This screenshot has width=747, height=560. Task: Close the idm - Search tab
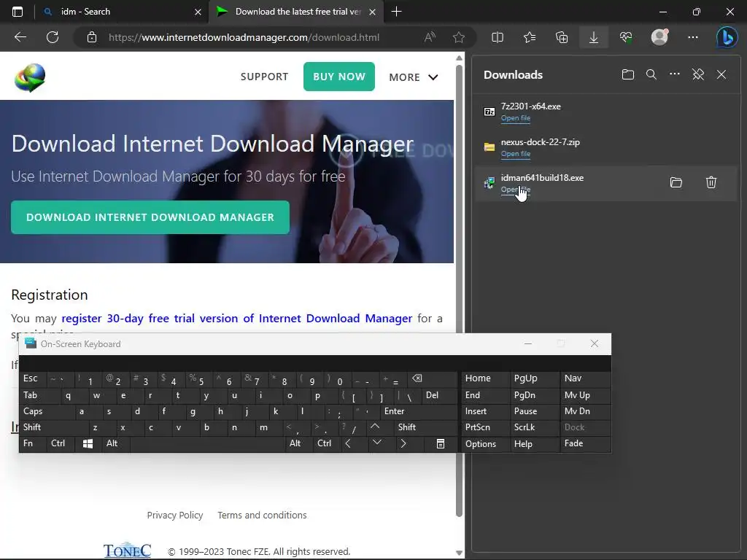(x=198, y=12)
